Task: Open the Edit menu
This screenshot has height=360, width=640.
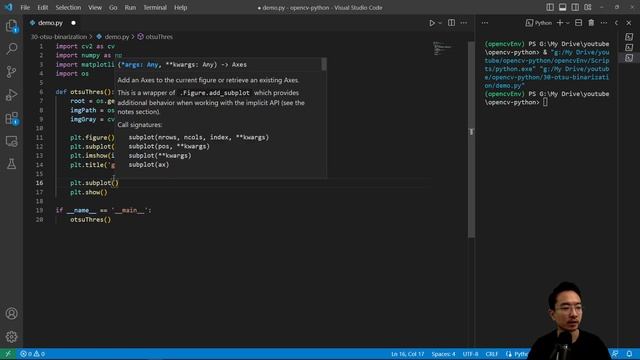Action: pyautogui.click(x=42, y=7)
